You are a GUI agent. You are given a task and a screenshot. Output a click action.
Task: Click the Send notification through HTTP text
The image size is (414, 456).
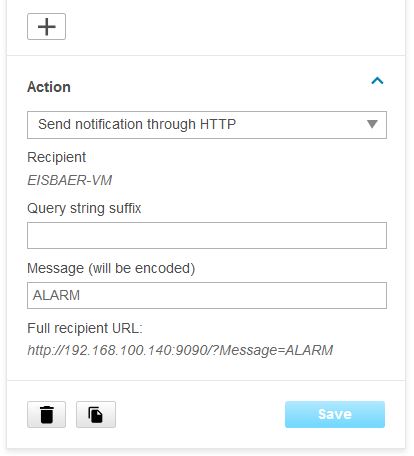[137, 124]
